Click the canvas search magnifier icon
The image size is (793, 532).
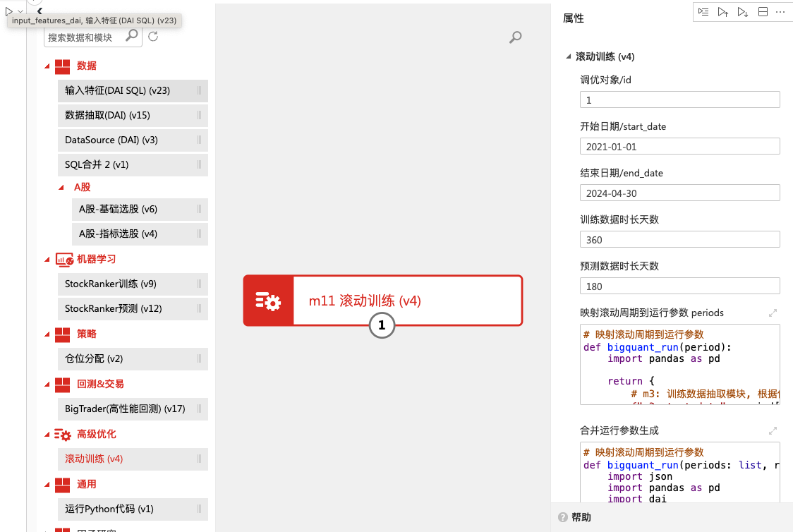516,37
